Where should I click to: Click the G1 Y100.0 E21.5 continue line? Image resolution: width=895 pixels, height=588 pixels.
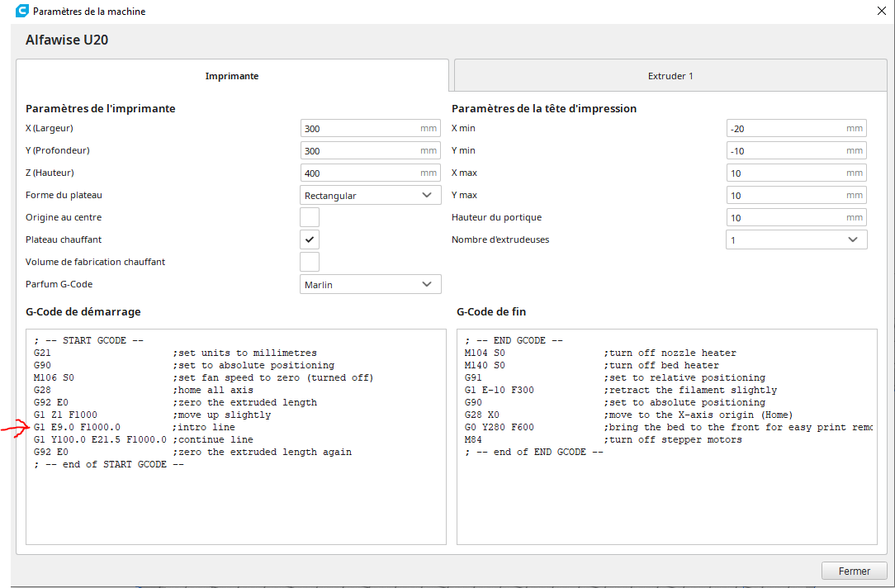(x=144, y=439)
